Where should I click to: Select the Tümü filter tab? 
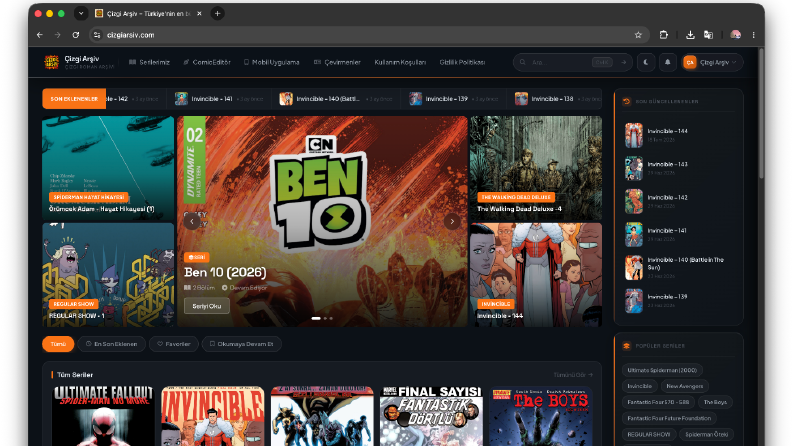[58, 344]
